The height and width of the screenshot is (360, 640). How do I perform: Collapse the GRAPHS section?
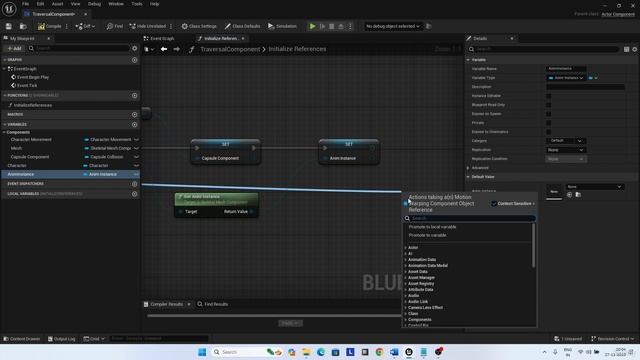(x=5, y=60)
